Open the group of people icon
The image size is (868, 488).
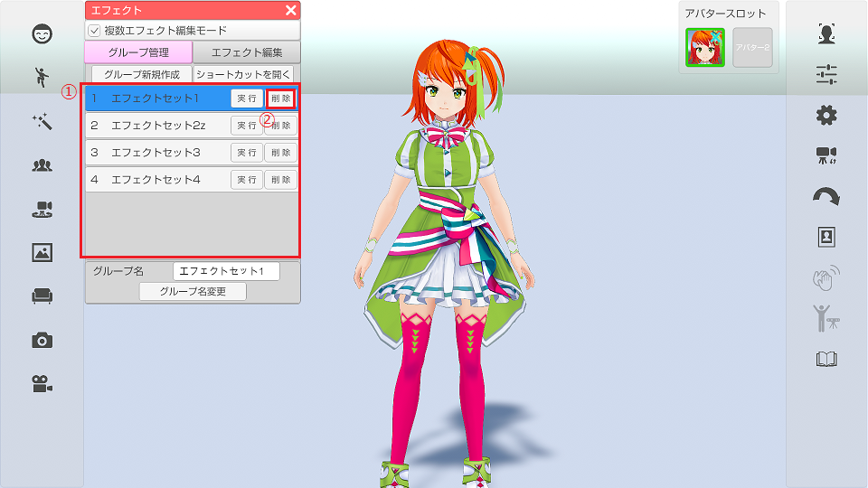42,164
